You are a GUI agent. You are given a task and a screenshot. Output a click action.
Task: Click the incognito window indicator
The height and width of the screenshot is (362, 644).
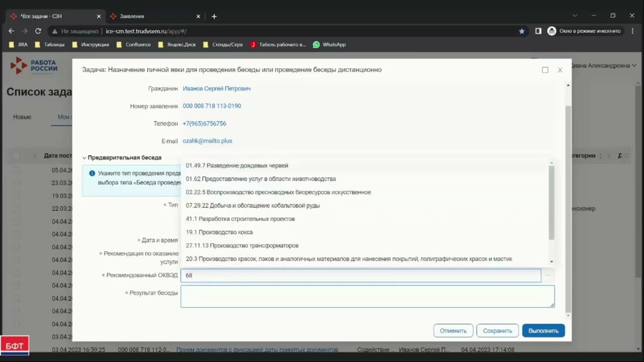(584, 31)
